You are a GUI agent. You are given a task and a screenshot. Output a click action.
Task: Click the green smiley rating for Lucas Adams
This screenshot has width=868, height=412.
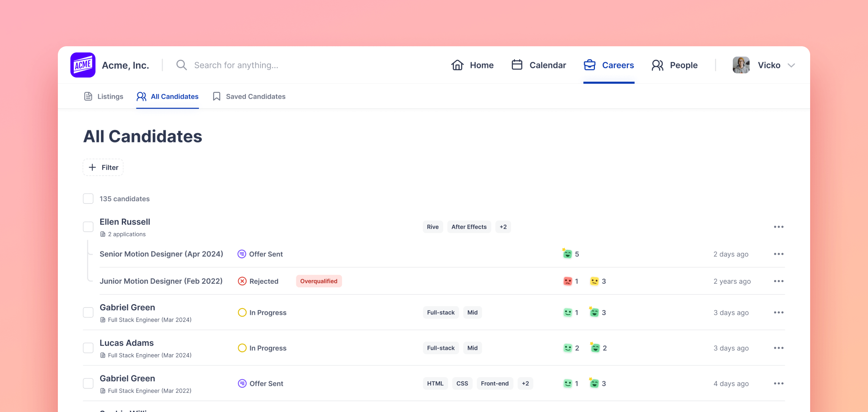[x=568, y=348]
